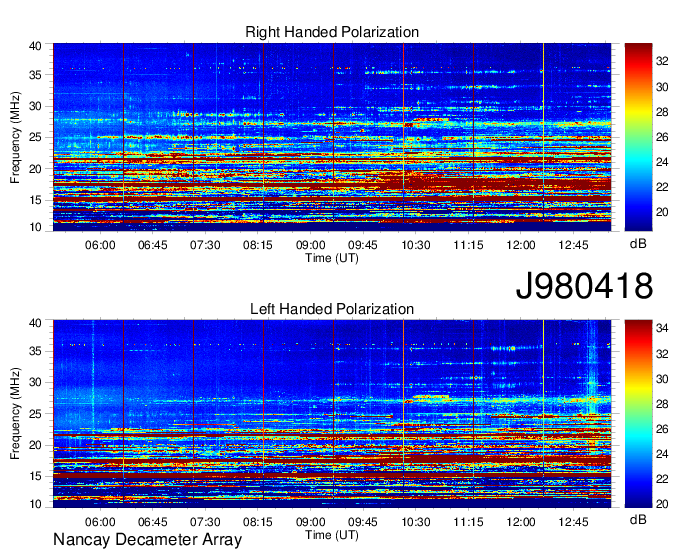Click the dB unit under right-handed color bar
The height and width of the screenshot is (552, 680).
click(x=638, y=244)
